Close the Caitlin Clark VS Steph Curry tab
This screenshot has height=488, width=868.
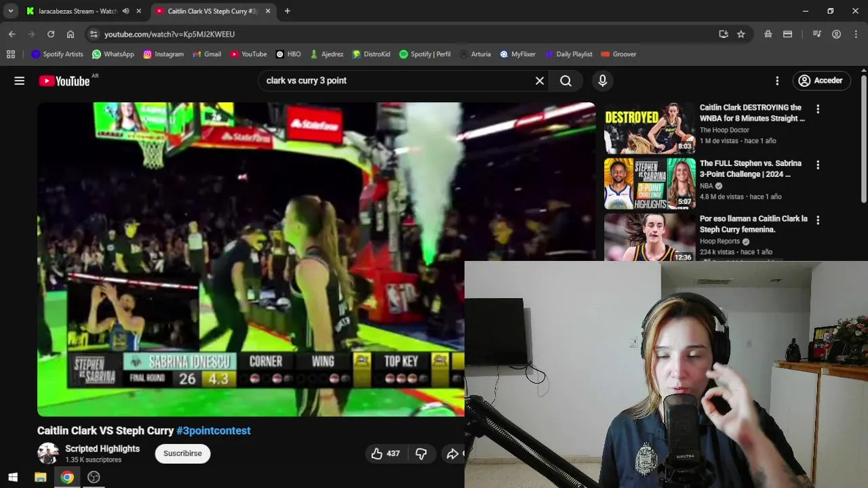268,11
